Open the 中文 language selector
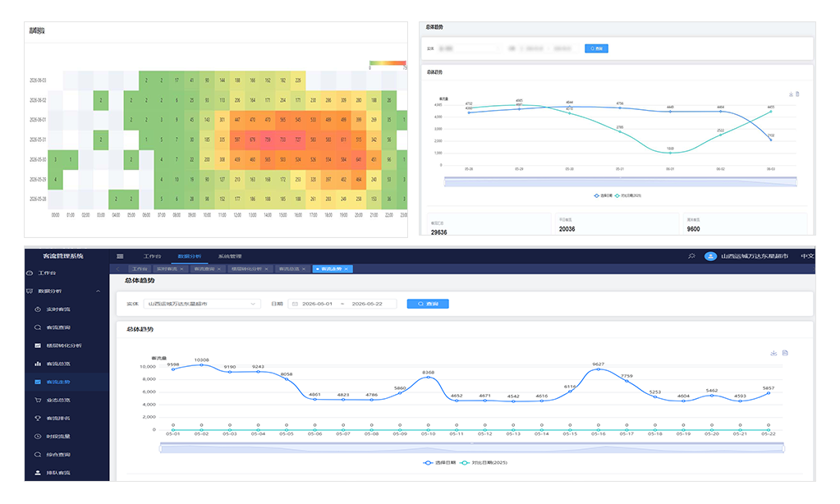Viewport: 840px width, 504px height. tap(807, 257)
